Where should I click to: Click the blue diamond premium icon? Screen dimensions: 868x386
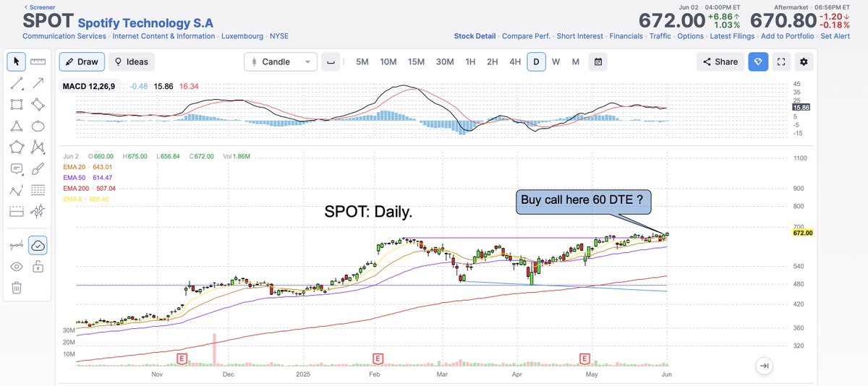click(x=758, y=62)
